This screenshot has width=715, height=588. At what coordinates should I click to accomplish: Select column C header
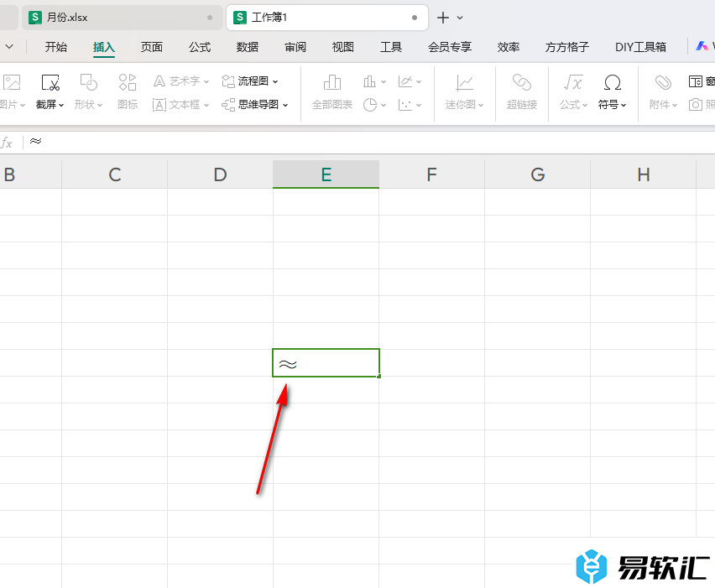click(x=114, y=174)
